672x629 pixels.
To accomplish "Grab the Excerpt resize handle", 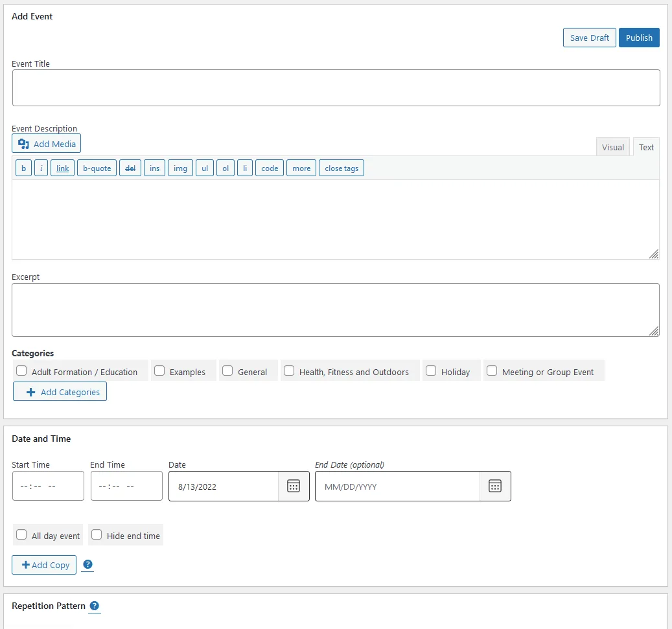I will pyautogui.click(x=654, y=331).
